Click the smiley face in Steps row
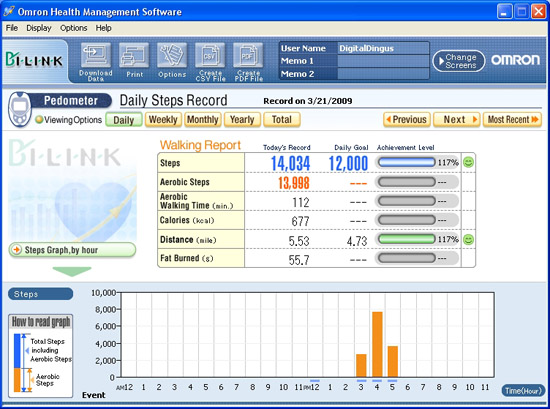550x409 pixels. tap(468, 162)
